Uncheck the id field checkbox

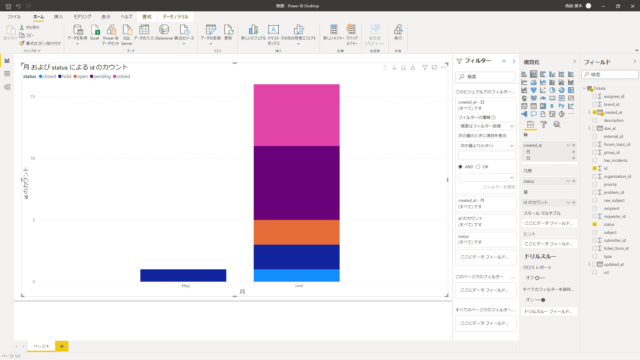[x=595, y=168]
